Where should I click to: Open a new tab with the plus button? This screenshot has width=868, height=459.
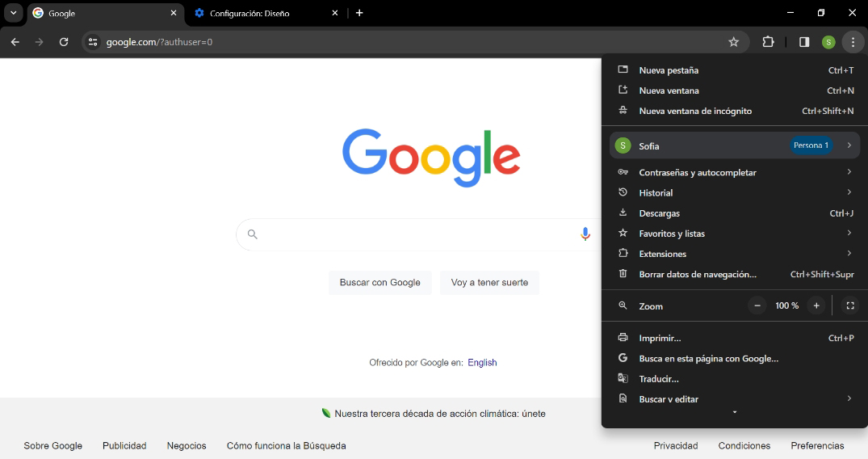pyautogui.click(x=359, y=13)
